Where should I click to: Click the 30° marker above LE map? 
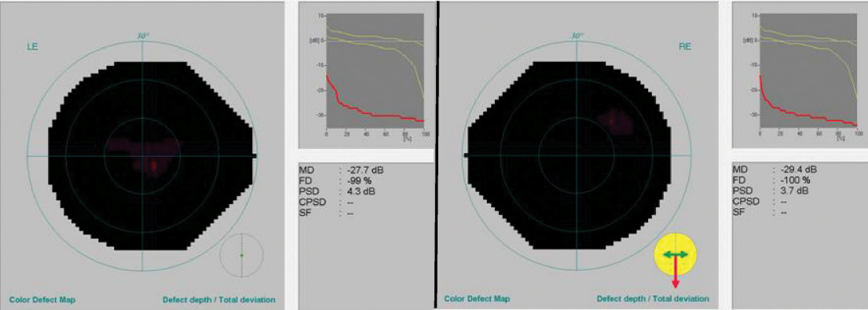[x=144, y=36]
